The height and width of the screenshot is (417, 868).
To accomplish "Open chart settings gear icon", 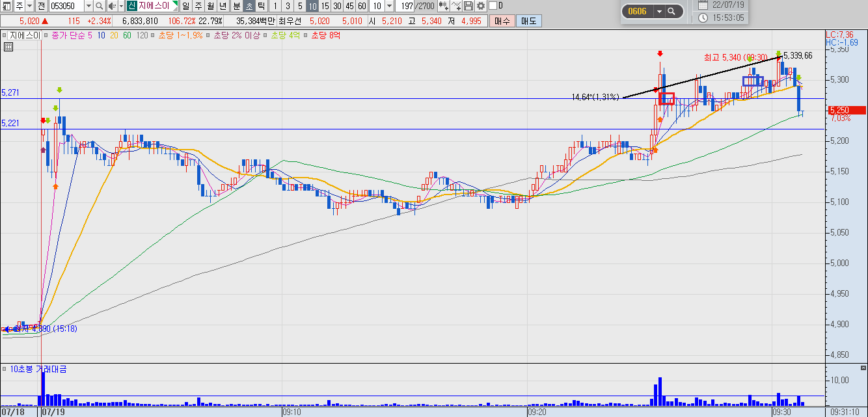I will [x=481, y=7].
